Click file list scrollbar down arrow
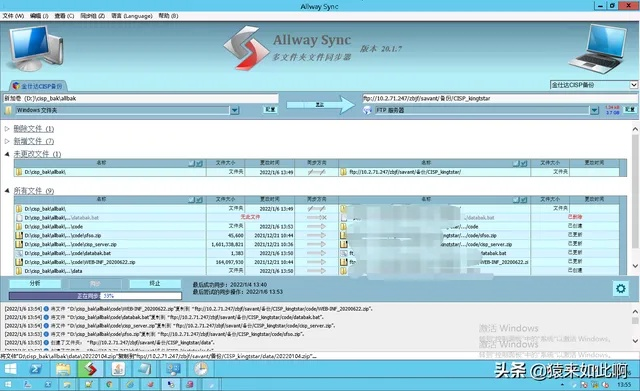 [635, 266]
